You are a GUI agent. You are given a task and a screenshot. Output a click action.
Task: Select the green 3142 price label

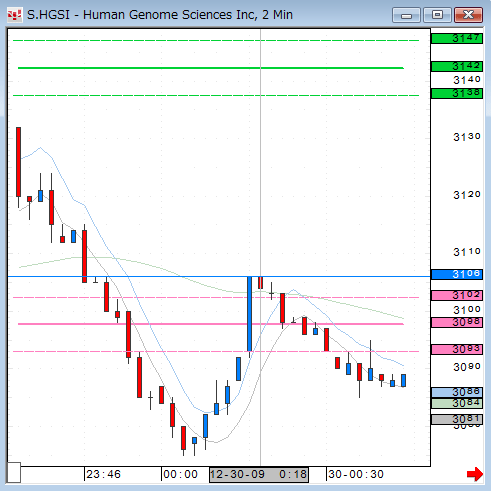pos(457,66)
